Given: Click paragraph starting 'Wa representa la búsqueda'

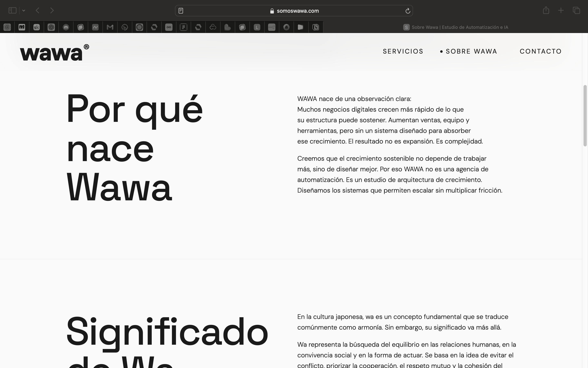Looking at the screenshot, I should pos(406,355).
